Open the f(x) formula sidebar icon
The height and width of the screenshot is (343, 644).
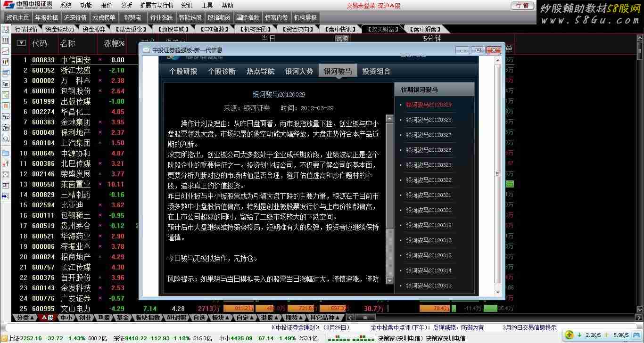6,127
